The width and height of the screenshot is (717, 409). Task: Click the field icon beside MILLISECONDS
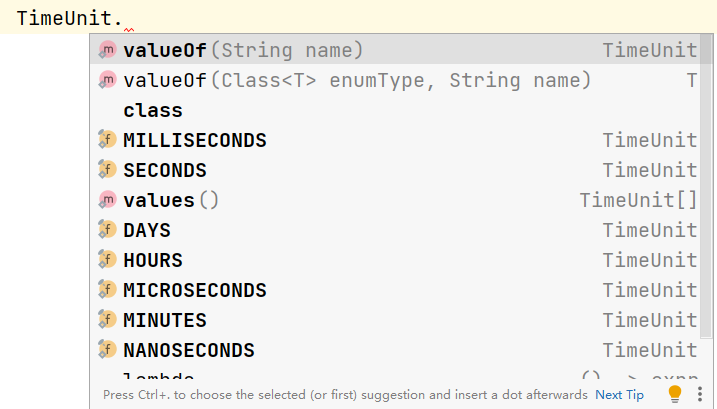(107, 140)
